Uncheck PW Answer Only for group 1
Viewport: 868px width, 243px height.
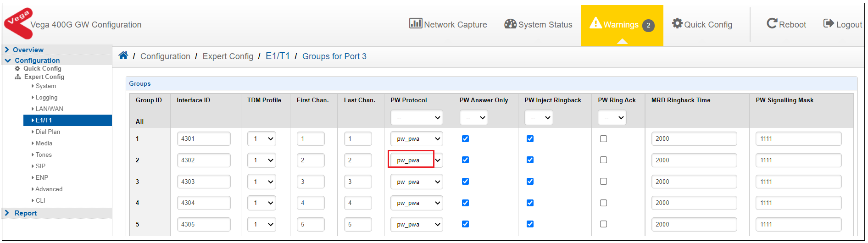[465, 138]
